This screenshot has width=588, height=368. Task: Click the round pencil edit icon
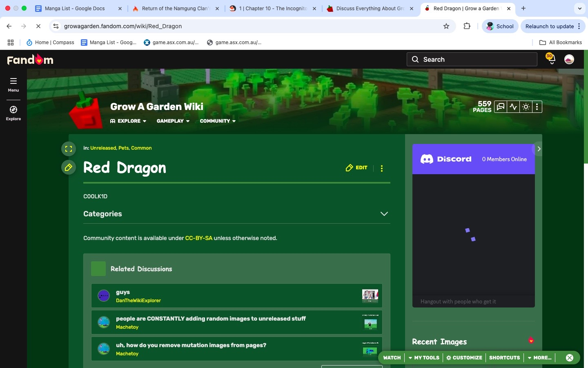tap(69, 167)
